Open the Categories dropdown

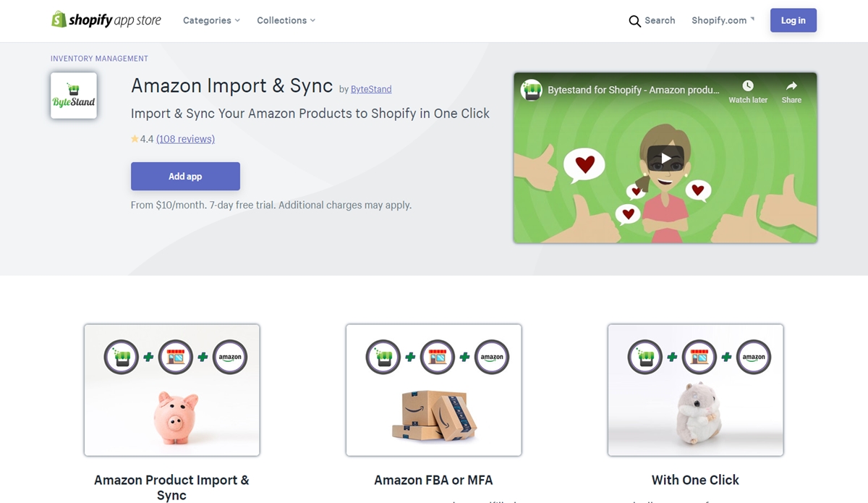(211, 20)
